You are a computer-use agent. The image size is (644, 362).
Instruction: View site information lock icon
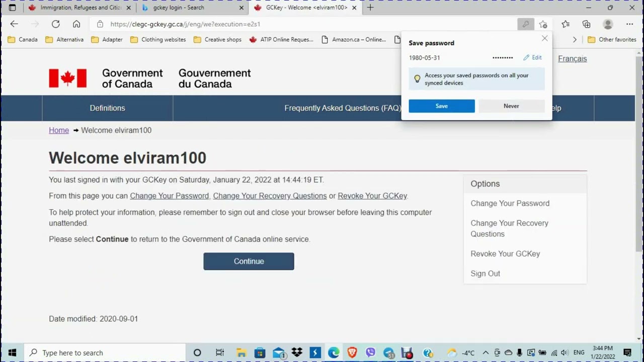click(100, 24)
